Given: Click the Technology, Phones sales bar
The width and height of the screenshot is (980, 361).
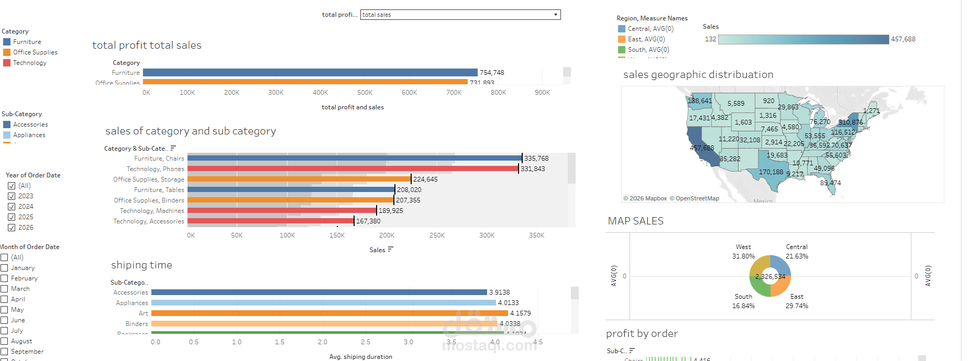Looking at the screenshot, I should pos(353,168).
